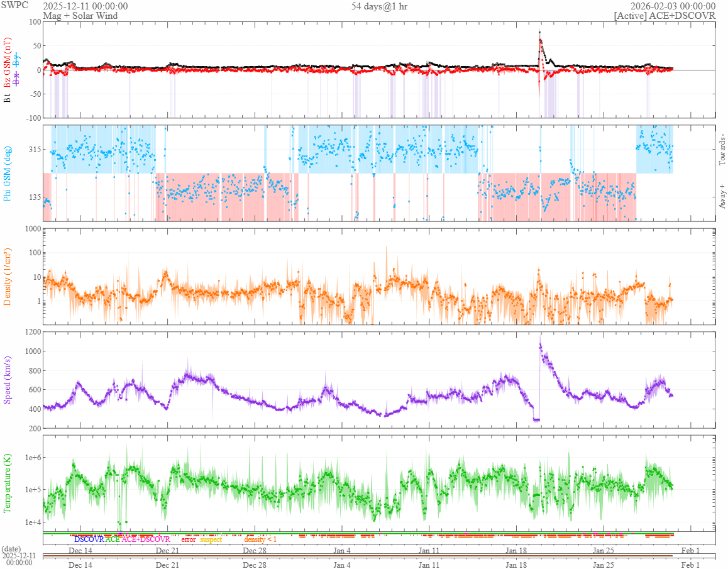Screen dimensions: 728x569
Task: Click the 2025-12-11 start date at top
Action: click(x=85, y=6)
